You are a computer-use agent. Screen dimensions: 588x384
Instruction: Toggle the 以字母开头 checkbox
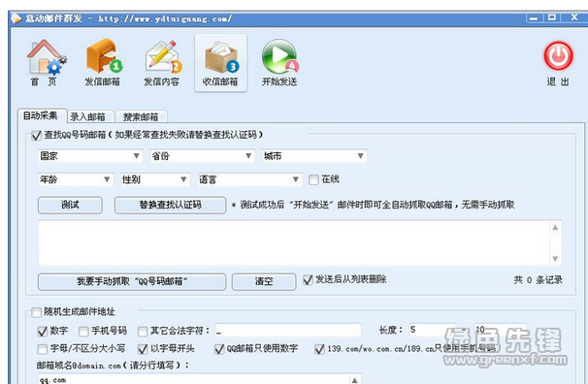[143, 349]
